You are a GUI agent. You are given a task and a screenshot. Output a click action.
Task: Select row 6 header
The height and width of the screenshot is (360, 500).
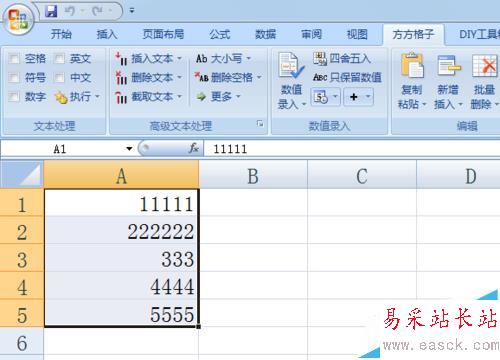[22, 342]
